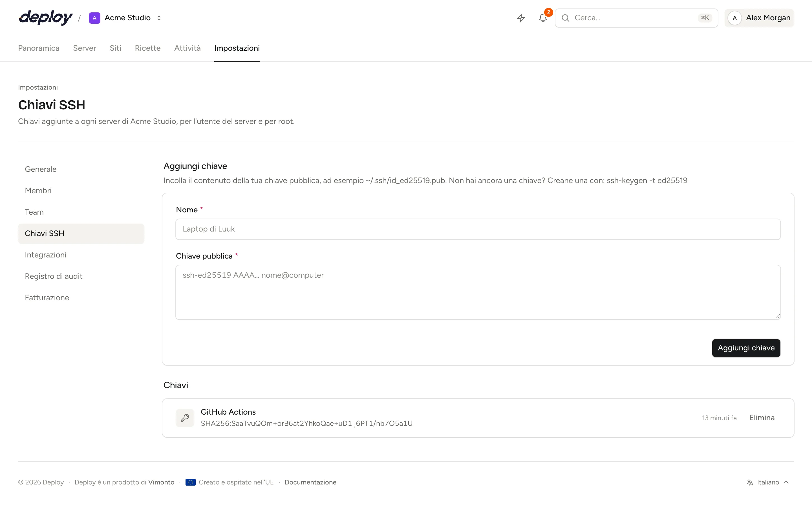Click the search magnifier icon
This screenshot has width=812, height=507.
click(x=565, y=18)
